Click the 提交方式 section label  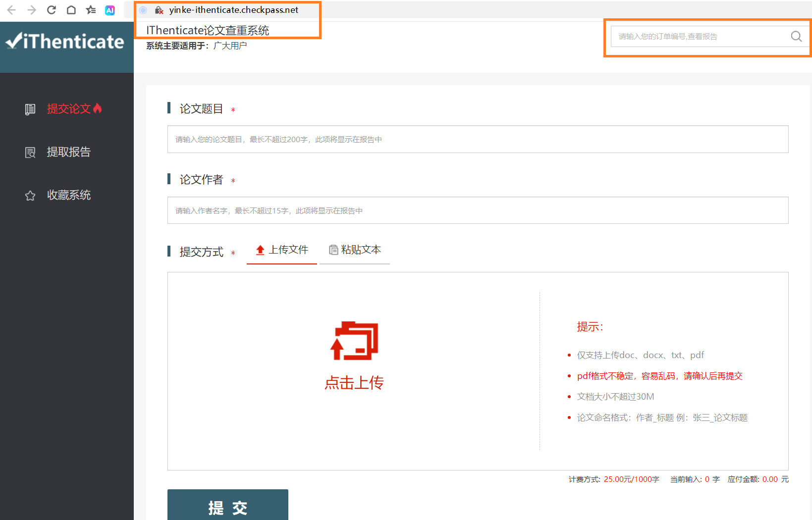pyautogui.click(x=201, y=252)
